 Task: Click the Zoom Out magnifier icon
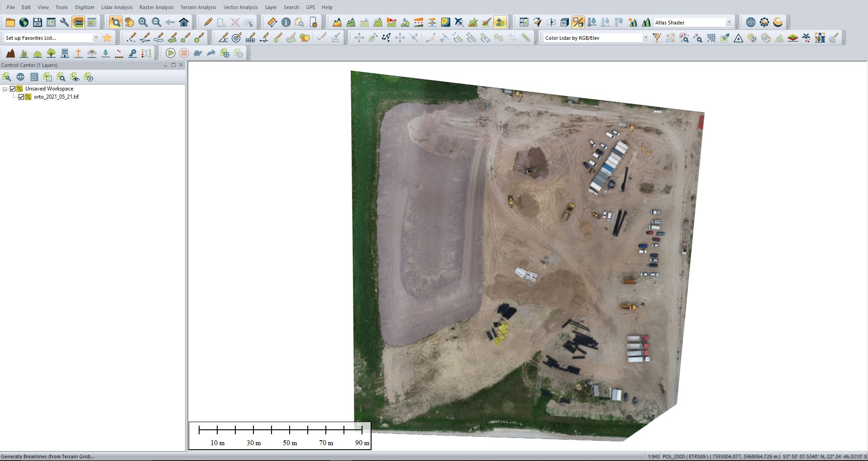pos(157,22)
